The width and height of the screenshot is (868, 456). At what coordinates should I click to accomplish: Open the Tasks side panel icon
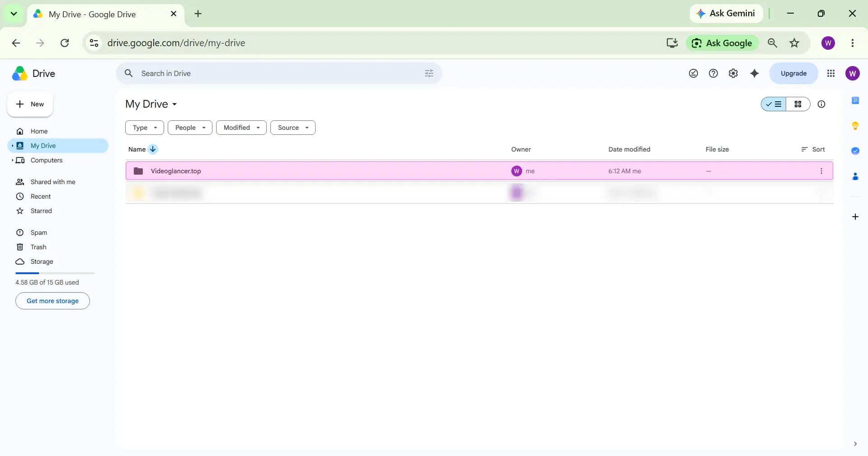pos(855,151)
